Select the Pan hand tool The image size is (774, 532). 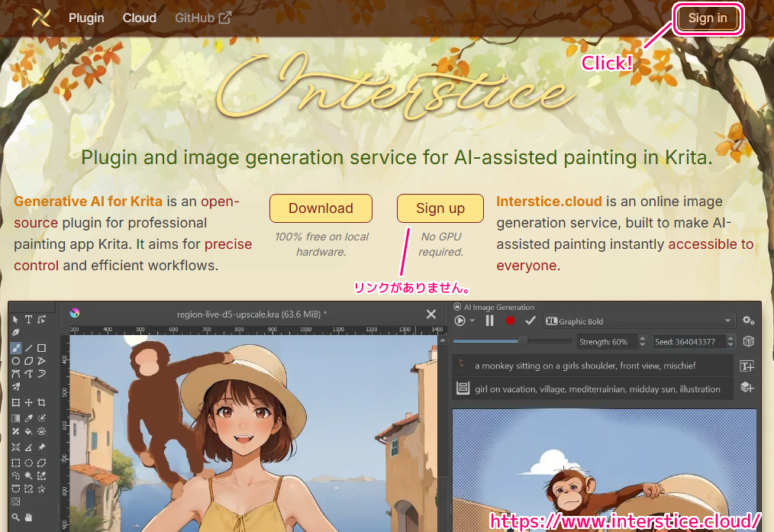29,517
